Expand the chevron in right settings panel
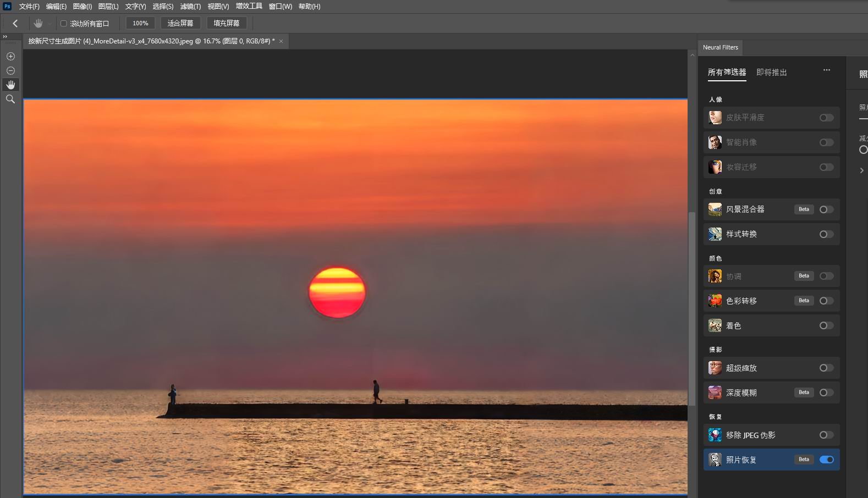Image resolution: width=868 pixels, height=498 pixels. [x=861, y=171]
